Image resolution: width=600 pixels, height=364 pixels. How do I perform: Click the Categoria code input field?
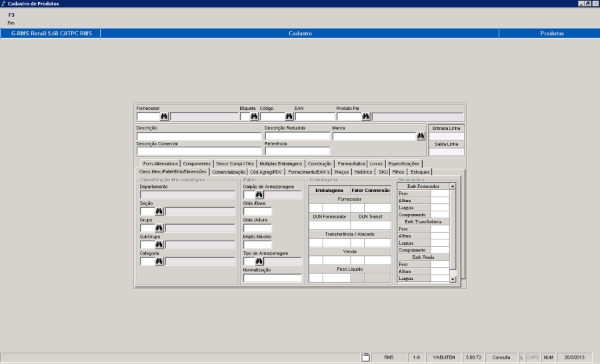tap(147, 261)
